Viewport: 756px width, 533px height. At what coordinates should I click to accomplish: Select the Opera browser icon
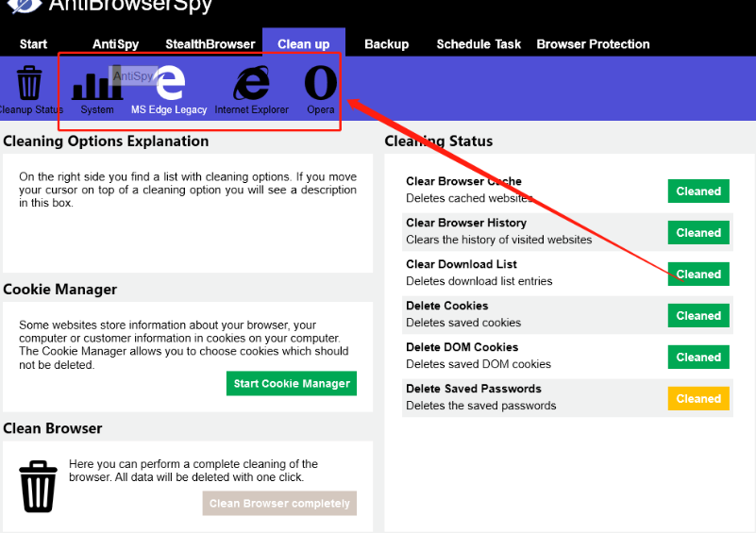click(x=321, y=83)
